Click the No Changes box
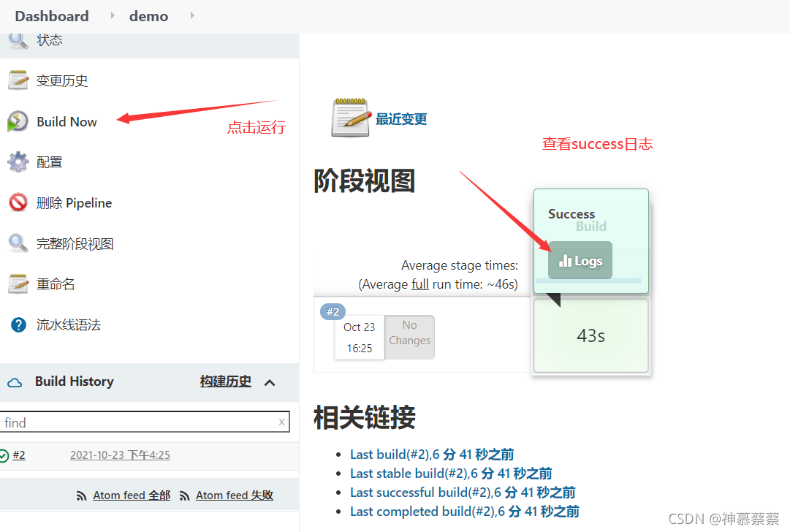This screenshot has height=532, width=790. [x=409, y=337]
